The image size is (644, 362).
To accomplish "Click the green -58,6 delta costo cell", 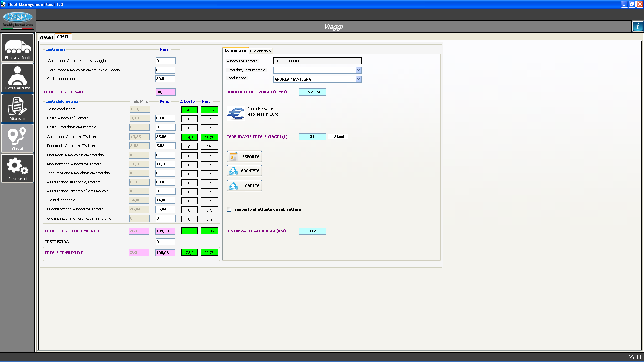I will click(190, 110).
